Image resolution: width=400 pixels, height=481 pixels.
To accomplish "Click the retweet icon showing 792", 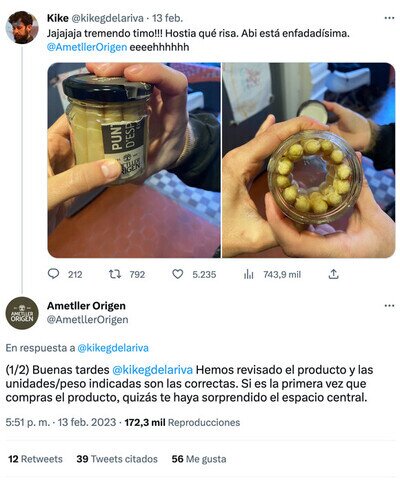I will pyautogui.click(x=115, y=274).
